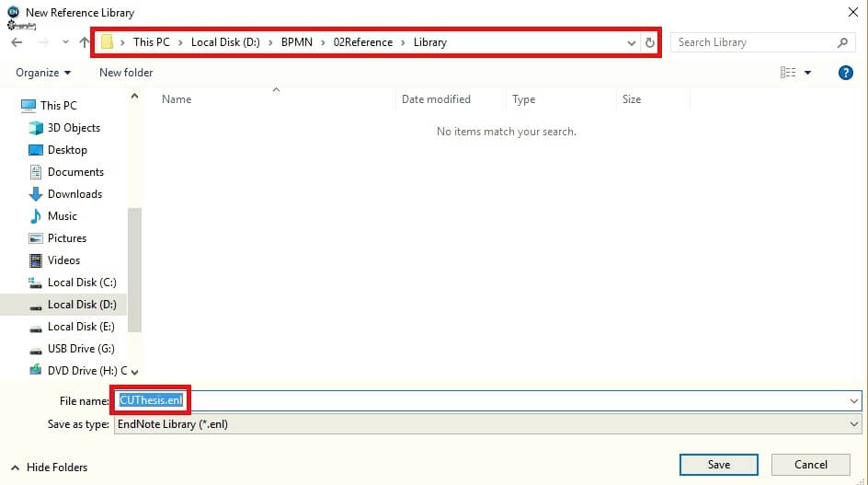Click the Search Library input box
The image size is (868, 485).
(754, 42)
